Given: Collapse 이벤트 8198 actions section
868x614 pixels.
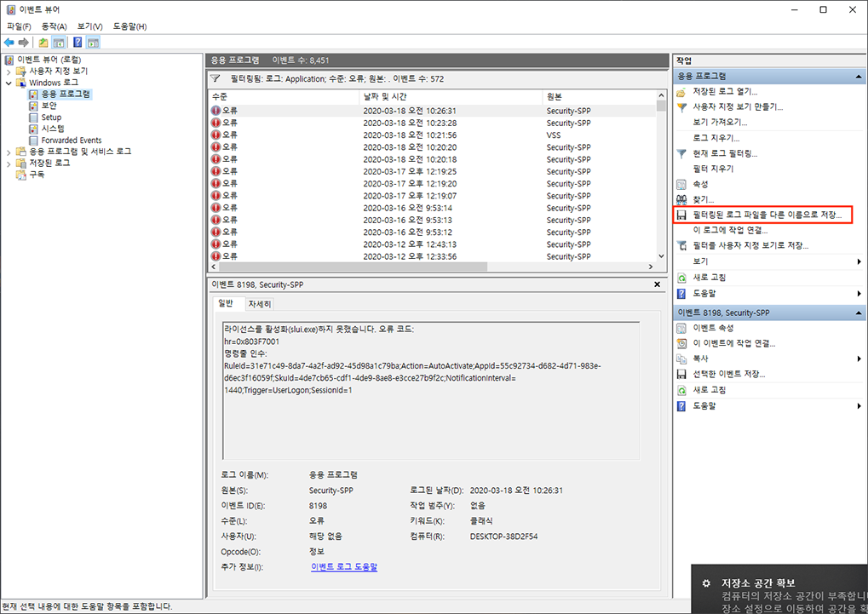Looking at the screenshot, I should pyautogui.click(x=859, y=313).
